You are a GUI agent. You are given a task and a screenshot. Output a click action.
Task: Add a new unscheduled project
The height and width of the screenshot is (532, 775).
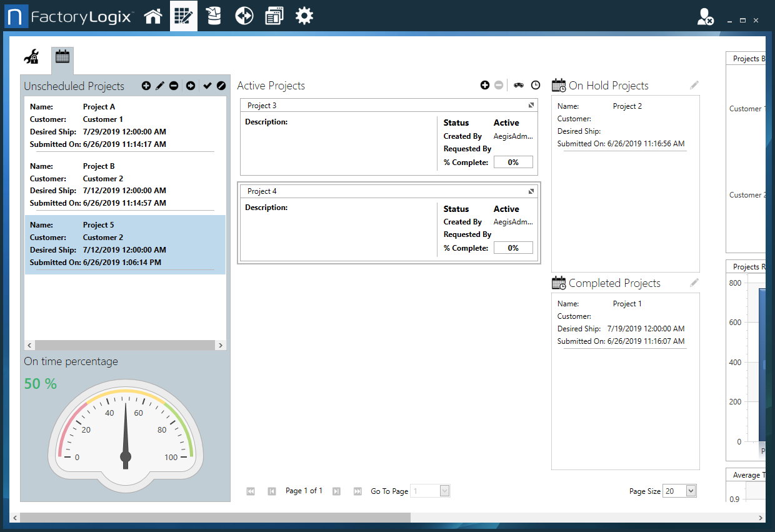pyautogui.click(x=146, y=86)
